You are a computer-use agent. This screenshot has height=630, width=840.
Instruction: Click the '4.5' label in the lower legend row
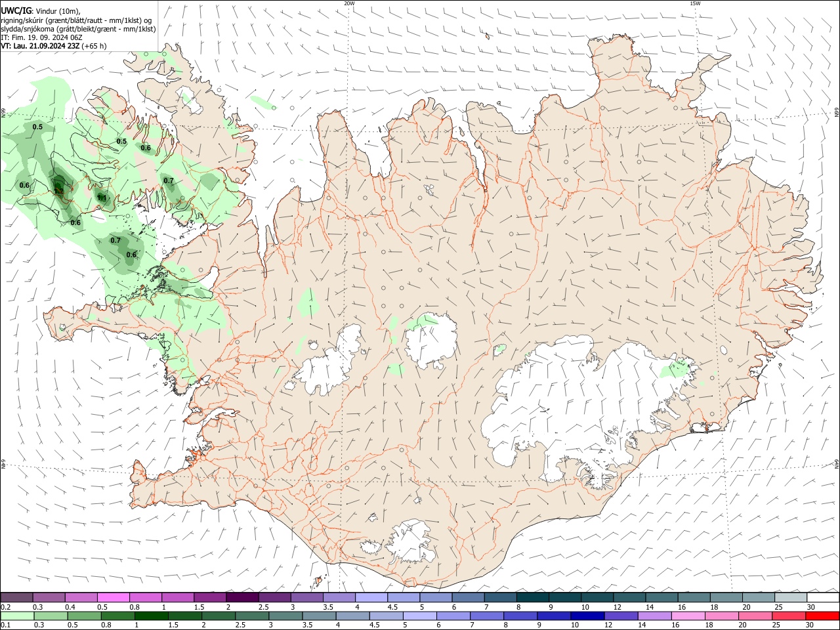point(375,625)
